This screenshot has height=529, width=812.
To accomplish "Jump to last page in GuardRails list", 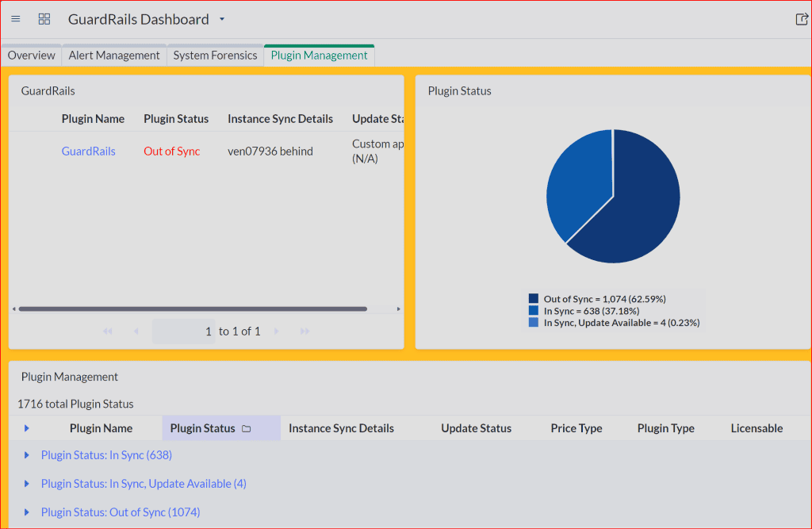I will coord(304,331).
